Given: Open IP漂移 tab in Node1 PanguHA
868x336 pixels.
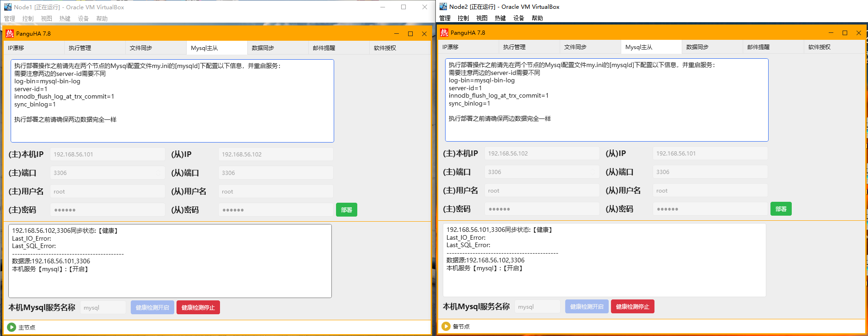Looking at the screenshot, I should coord(34,48).
